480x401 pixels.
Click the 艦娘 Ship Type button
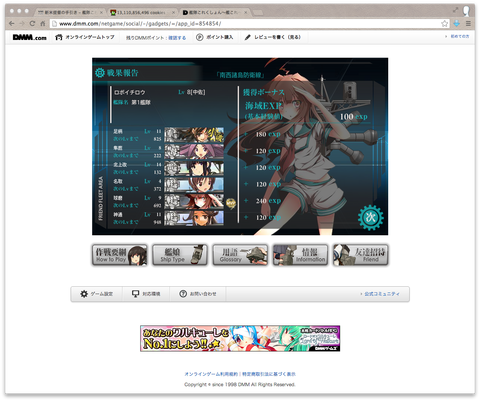pos(180,255)
